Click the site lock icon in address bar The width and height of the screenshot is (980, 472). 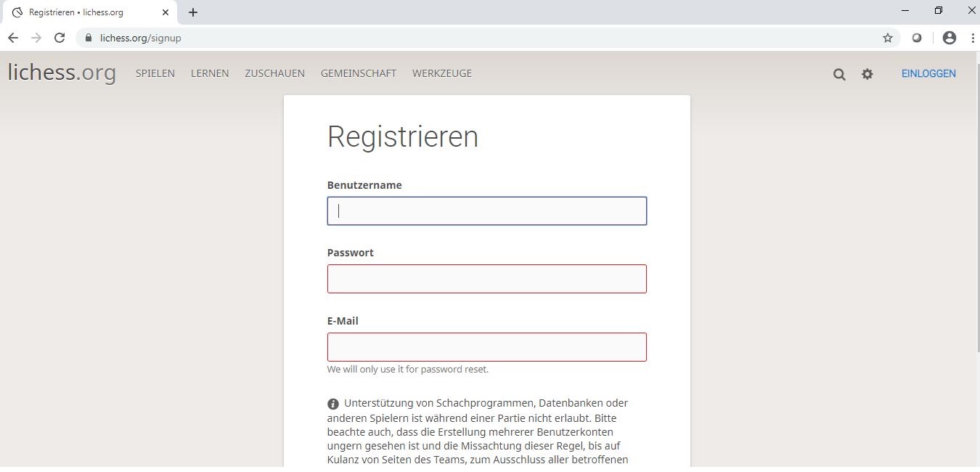[x=89, y=38]
